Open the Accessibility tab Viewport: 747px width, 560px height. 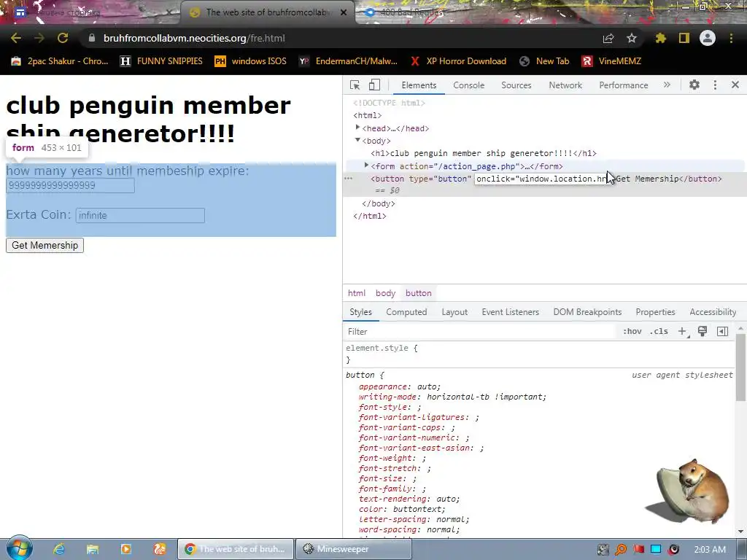tap(713, 312)
